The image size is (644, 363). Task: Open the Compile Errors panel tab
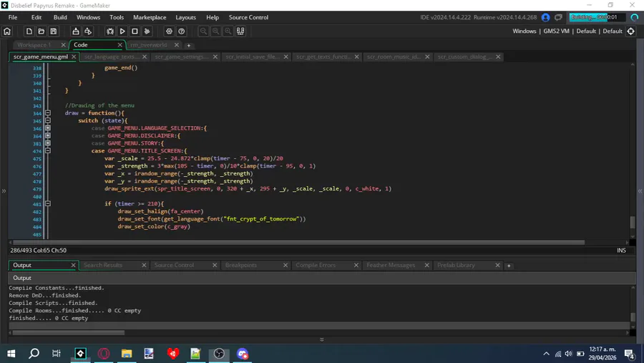pos(316,265)
